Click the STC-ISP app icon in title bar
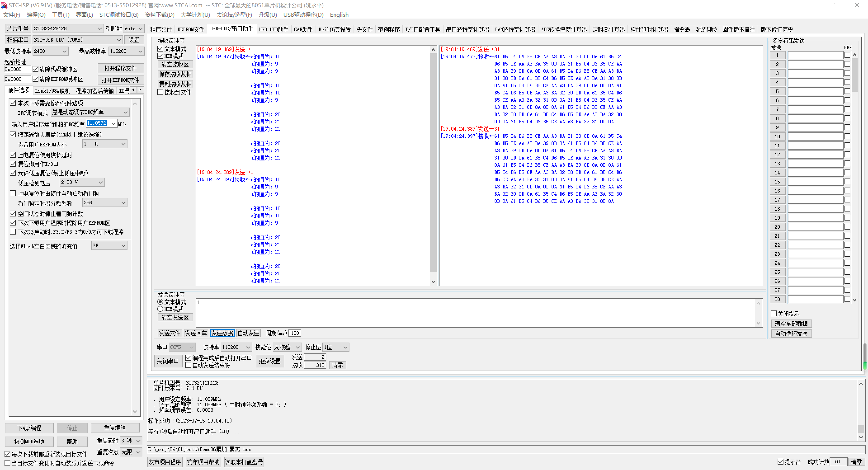868x470 pixels. 4,5
